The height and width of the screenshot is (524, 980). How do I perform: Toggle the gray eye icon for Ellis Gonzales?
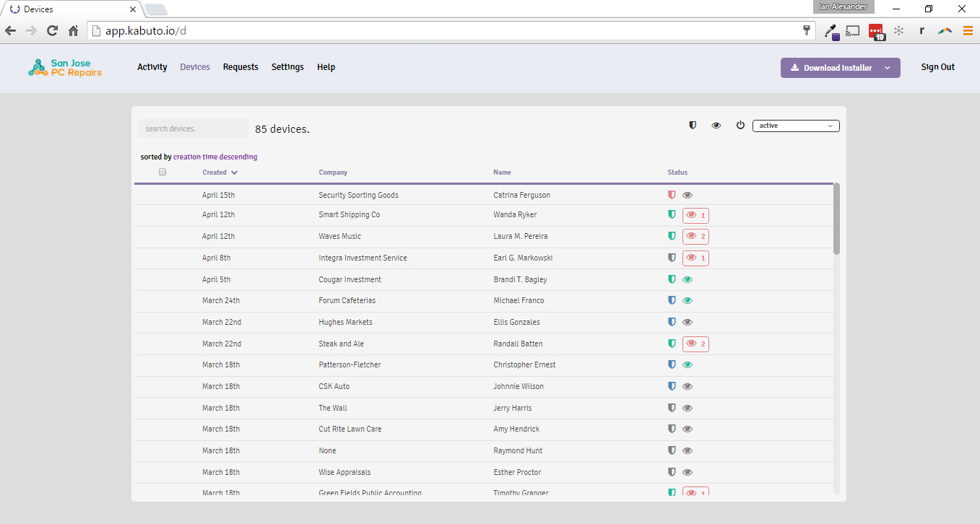click(x=688, y=322)
